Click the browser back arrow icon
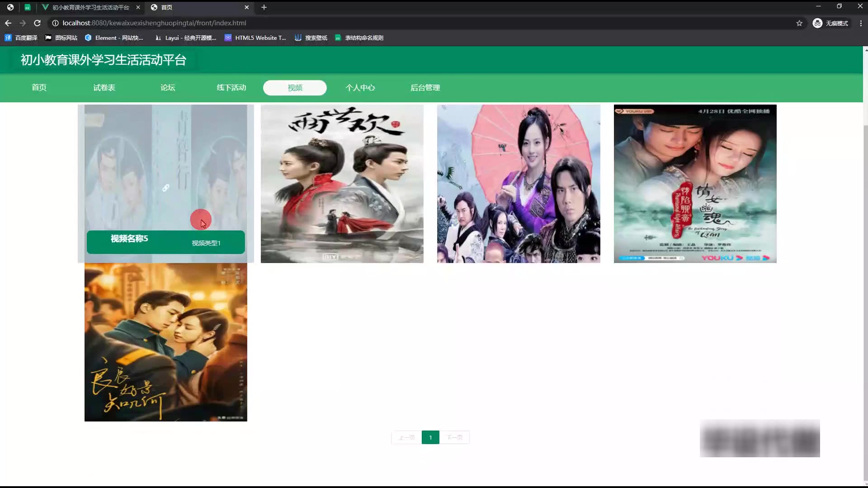Viewport: 868px width, 488px height. tap(8, 23)
